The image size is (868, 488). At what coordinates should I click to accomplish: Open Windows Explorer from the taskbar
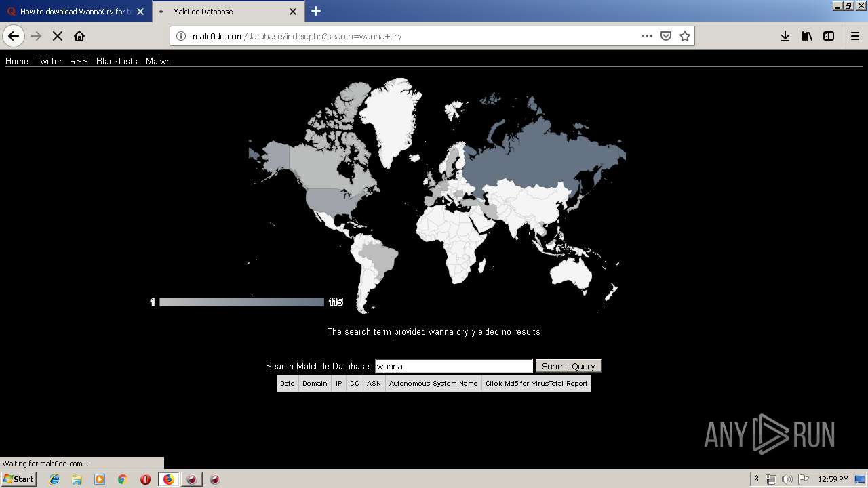pos(77,479)
